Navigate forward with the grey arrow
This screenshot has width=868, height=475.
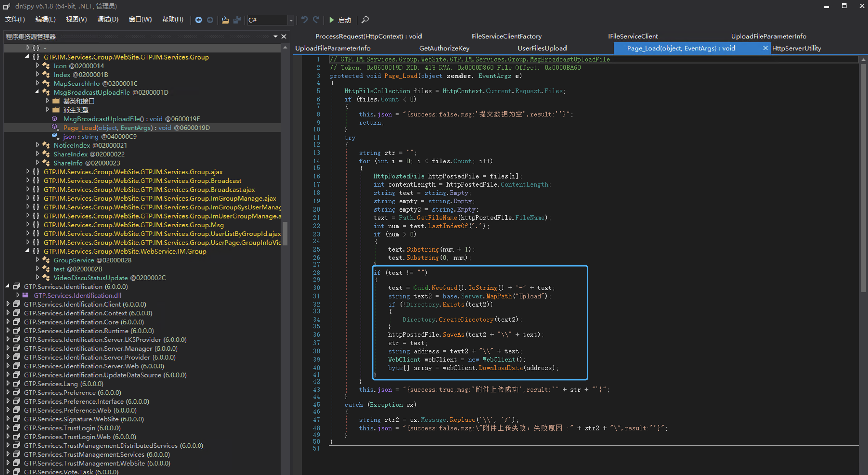click(210, 20)
